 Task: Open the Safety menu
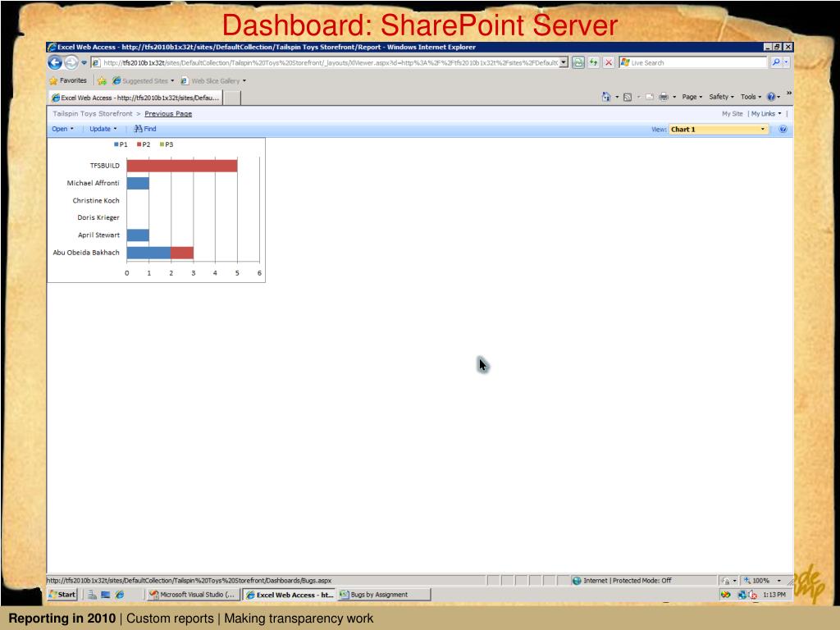pyautogui.click(x=721, y=97)
